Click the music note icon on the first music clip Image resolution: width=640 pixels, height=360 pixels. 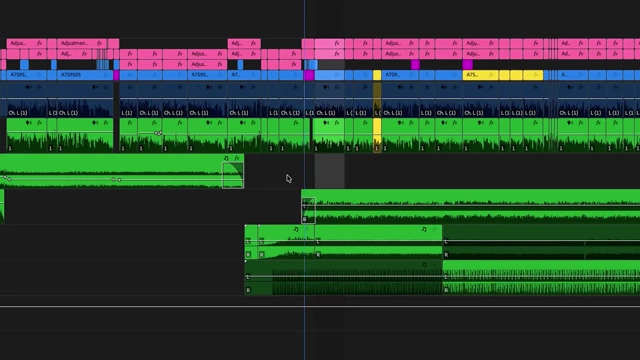click(x=226, y=158)
